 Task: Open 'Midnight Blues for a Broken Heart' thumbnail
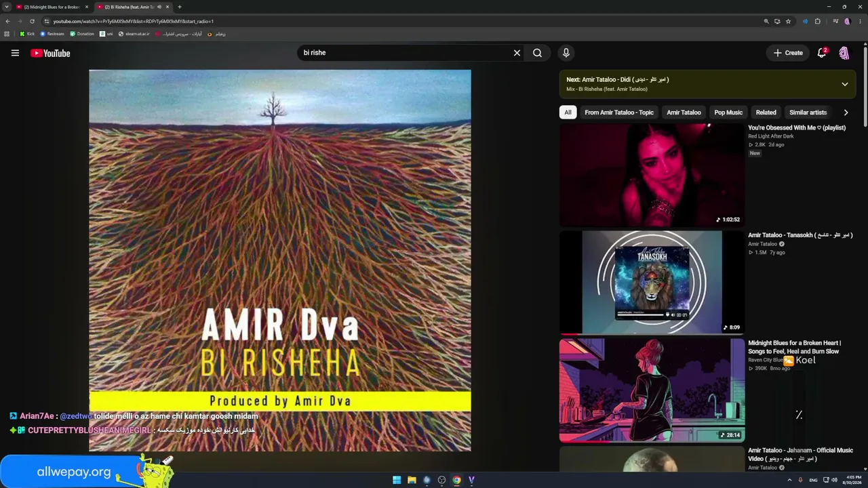pyautogui.click(x=652, y=390)
